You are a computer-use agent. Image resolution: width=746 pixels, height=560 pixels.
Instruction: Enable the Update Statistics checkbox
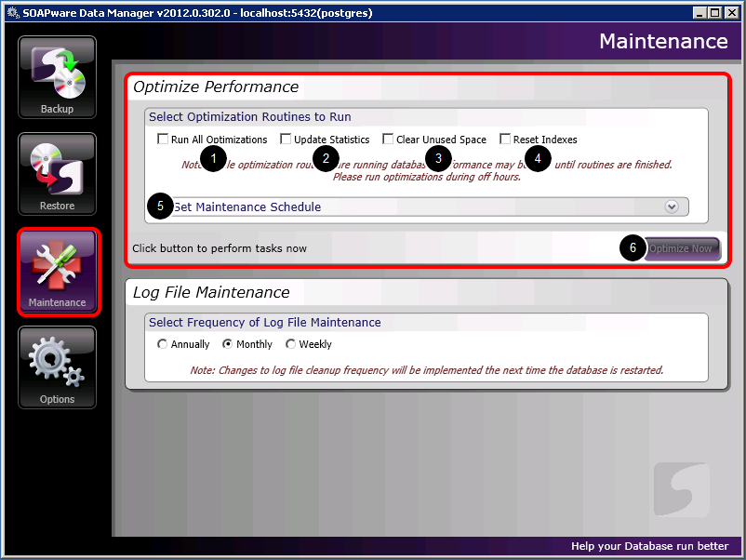286,139
